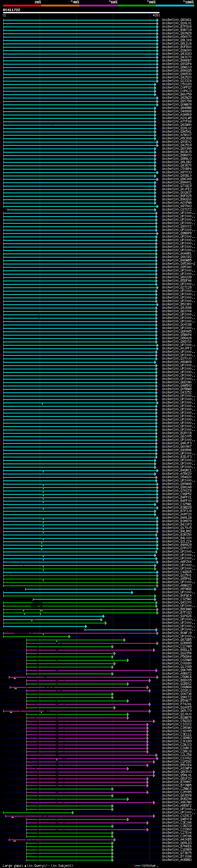Click label UniRef100_C1XVG2
Image resolution: width=197 pixels, height=868 pixels.
[x=176, y=758]
